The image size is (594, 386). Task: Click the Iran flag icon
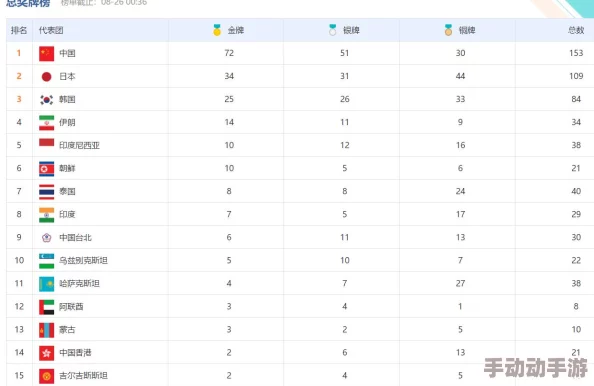pyautogui.click(x=47, y=123)
